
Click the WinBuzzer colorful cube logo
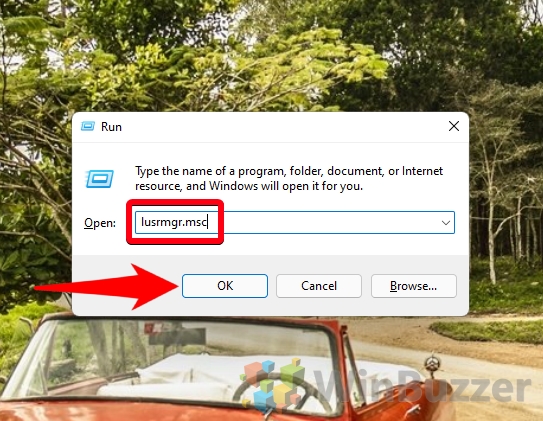tap(274, 384)
